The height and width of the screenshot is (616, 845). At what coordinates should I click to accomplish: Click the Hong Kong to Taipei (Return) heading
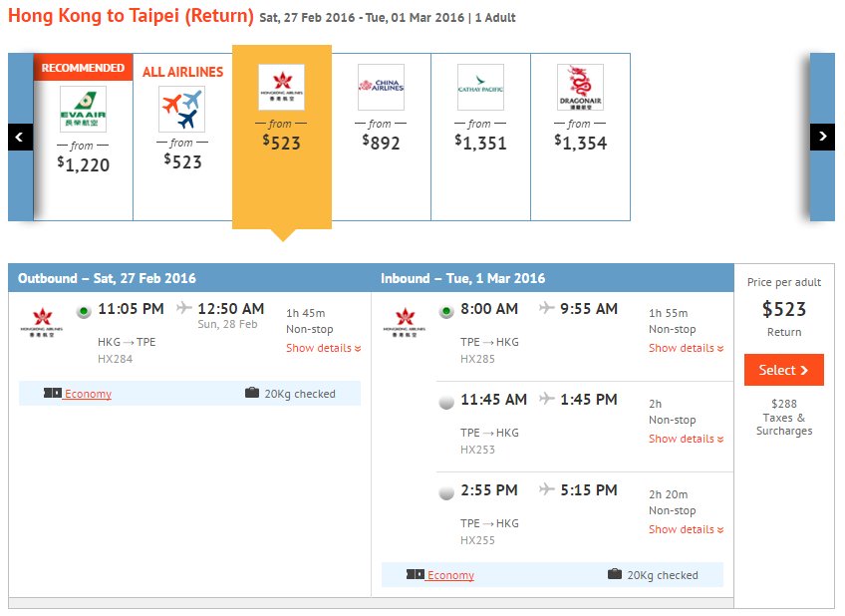click(x=131, y=16)
